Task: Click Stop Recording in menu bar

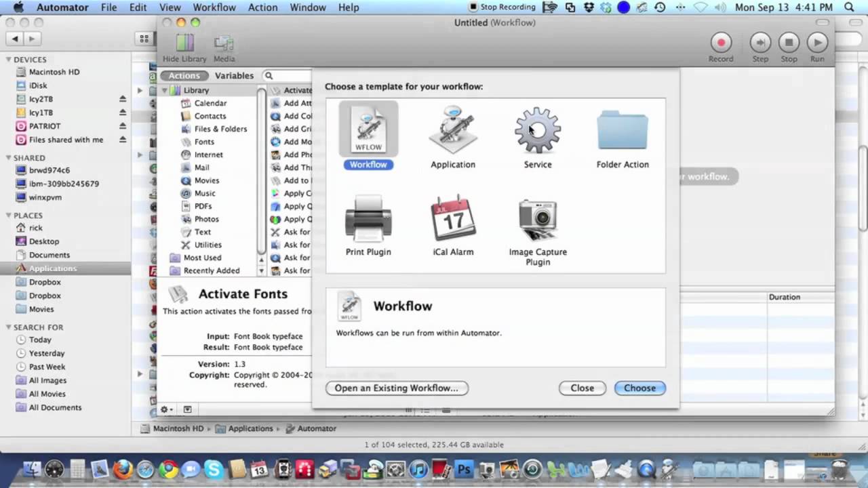Action: (x=502, y=7)
